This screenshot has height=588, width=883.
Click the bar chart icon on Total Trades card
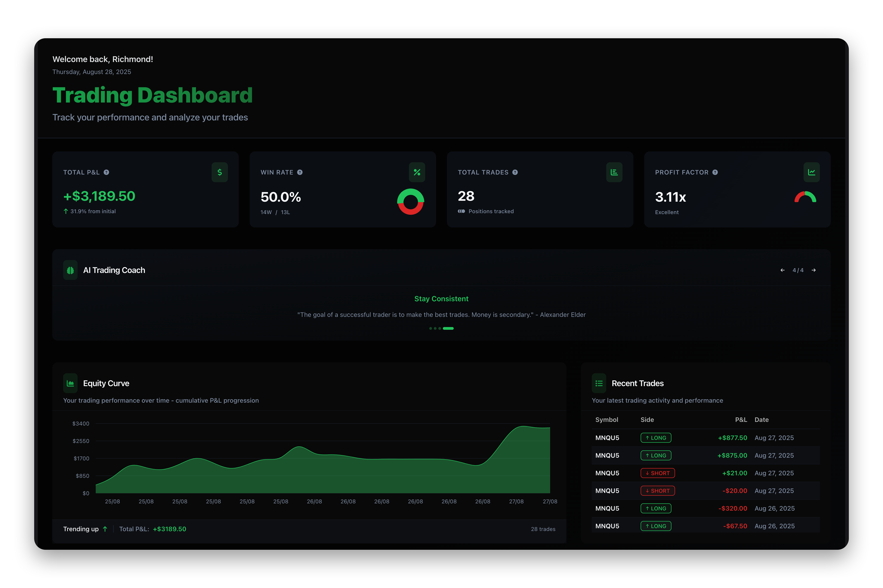pos(615,172)
